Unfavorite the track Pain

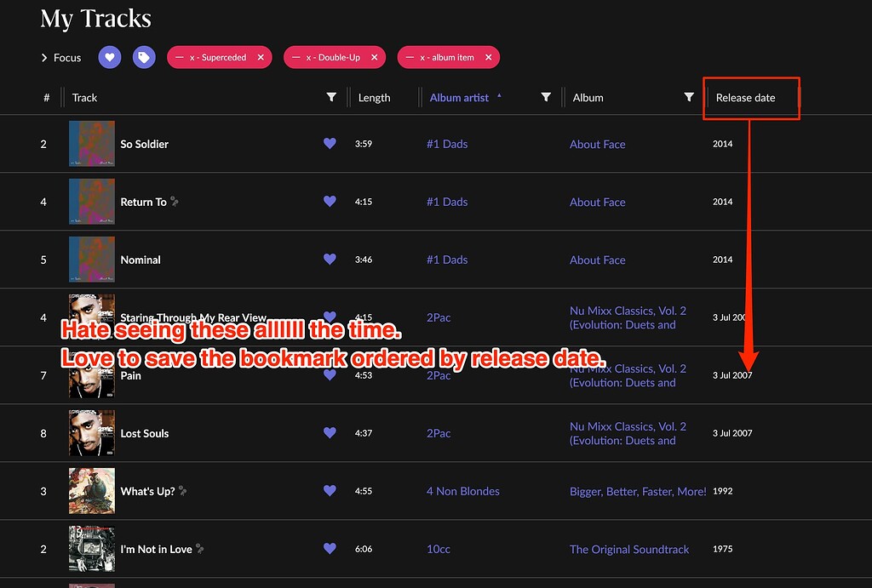tap(330, 374)
